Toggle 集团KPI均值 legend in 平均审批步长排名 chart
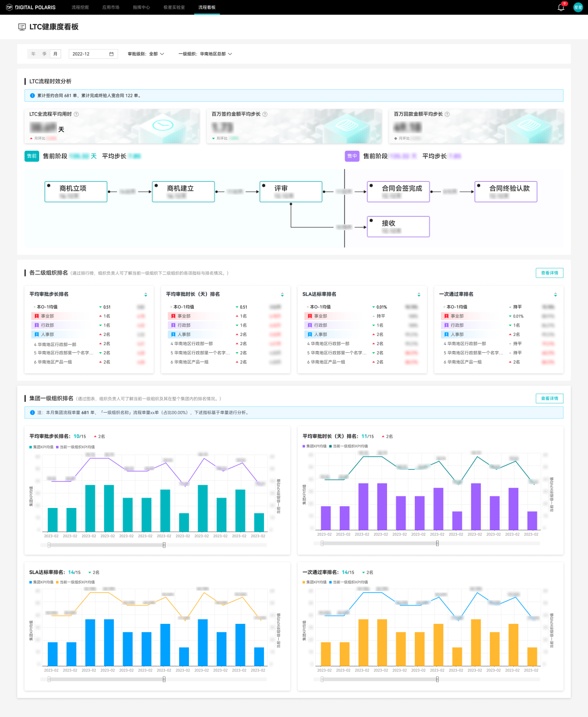Screen dimensions: 588x717 tap(41, 447)
